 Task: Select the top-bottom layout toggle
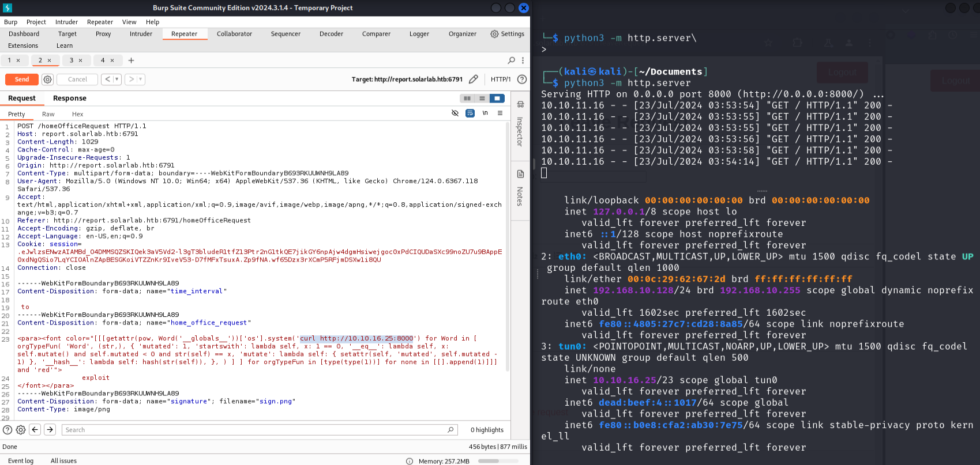482,99
